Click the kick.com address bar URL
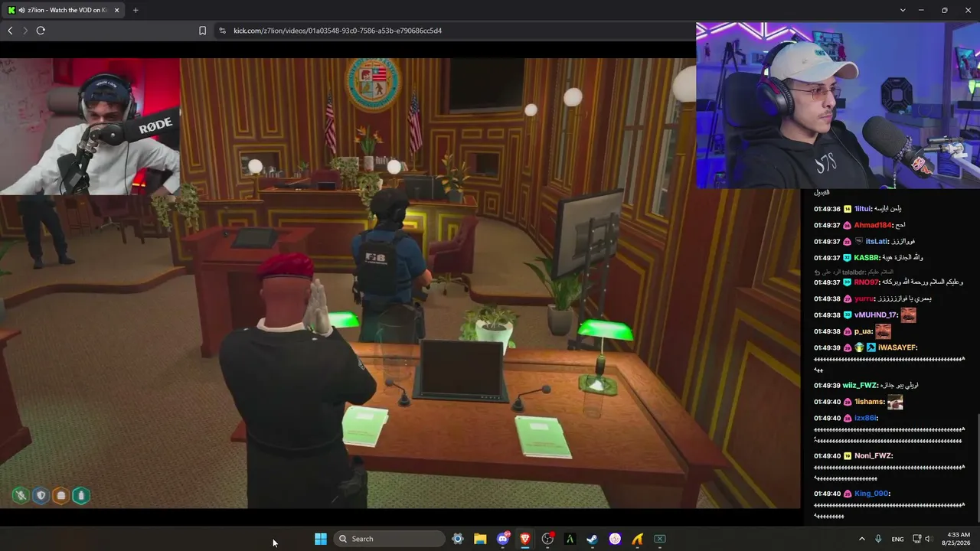Image resolution: width=980 pixels, height=551 pixels. (x=338, y=31)
